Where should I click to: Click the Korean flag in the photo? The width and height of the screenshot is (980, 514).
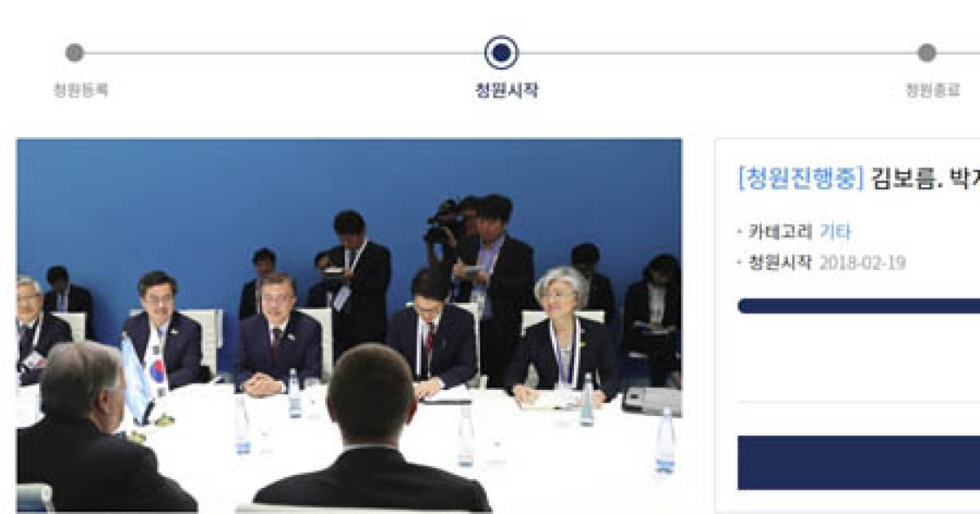coord(156,368)
